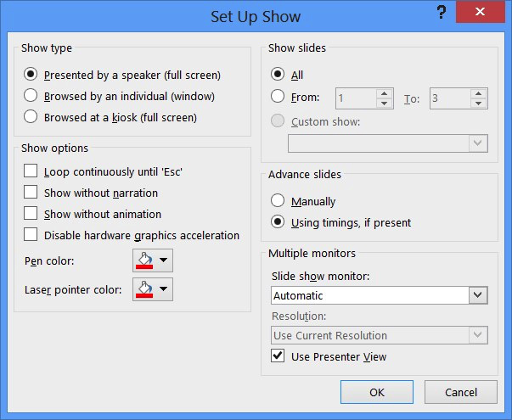The height and width of the screenshot is (420, 512).
Task: Enable Loop continuously until 'Esc'
Action: [31, 171]
